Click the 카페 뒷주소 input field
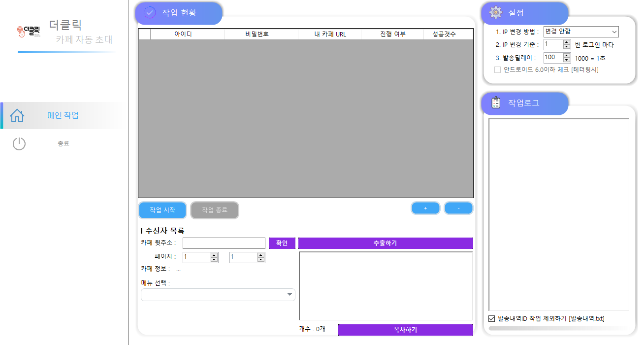 coord(224,243)
